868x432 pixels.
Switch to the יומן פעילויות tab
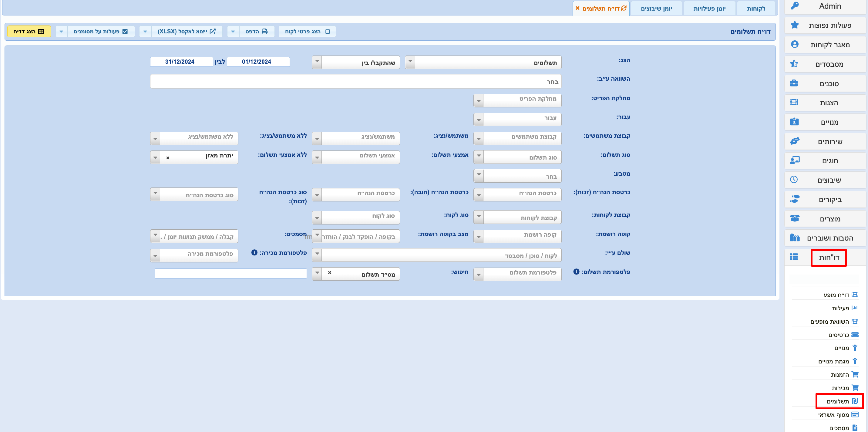[x=709, y=8]
